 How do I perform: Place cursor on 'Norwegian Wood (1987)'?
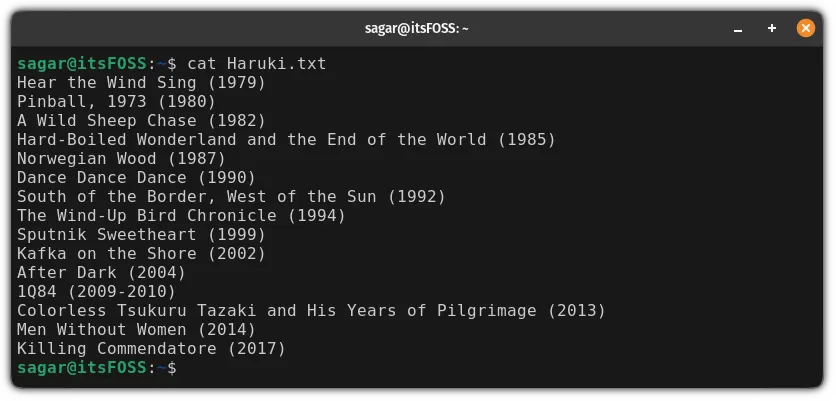pos(121,158)
